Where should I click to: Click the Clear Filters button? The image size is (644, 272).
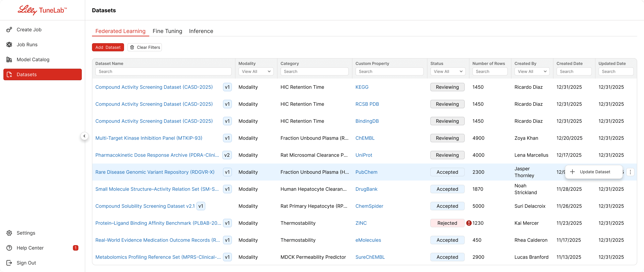(x=145, y=47)
